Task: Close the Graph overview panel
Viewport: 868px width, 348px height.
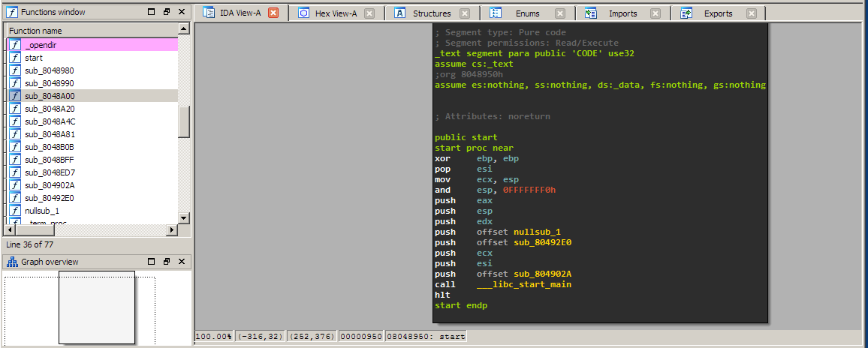Action: pos(182,262)
